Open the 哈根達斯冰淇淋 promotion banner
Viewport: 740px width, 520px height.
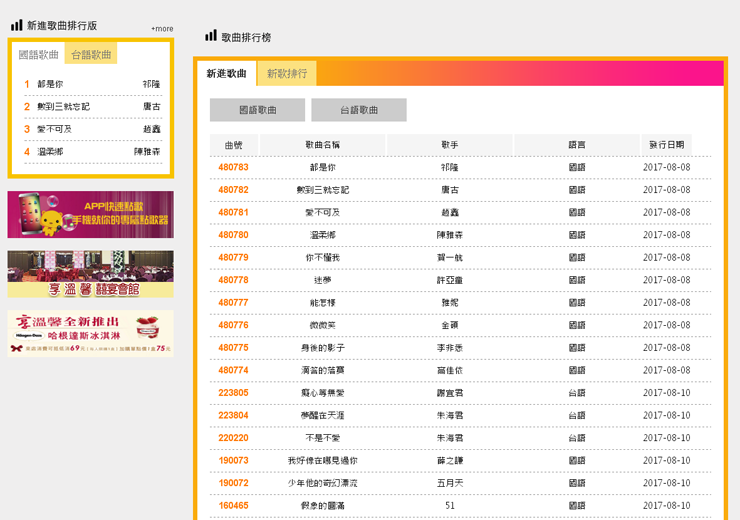90,333
